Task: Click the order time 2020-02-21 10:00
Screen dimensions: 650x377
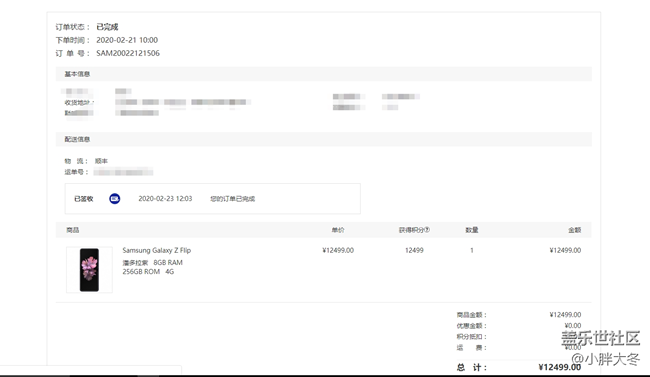Action: click(x=127, y=40)
